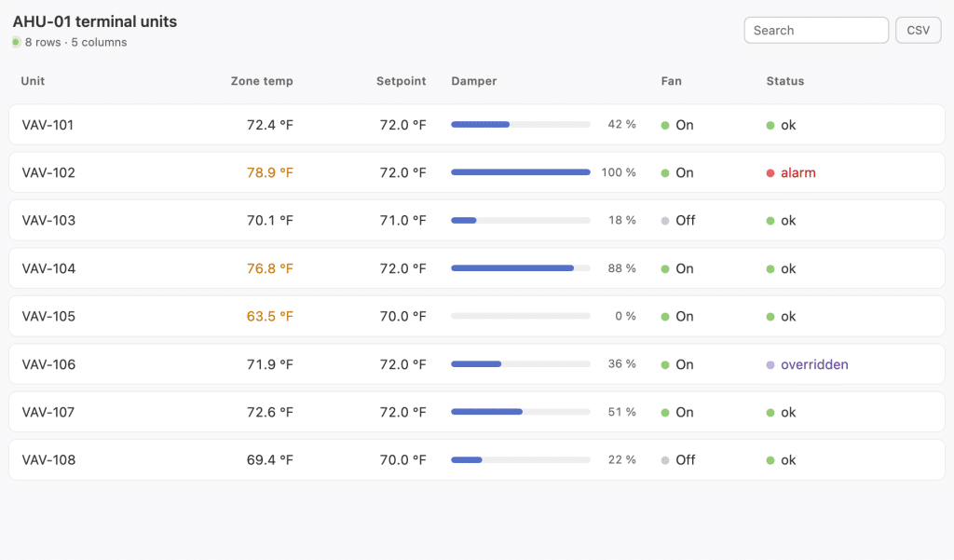
Task: Click the Status column header
Action: tap(784, 81)
